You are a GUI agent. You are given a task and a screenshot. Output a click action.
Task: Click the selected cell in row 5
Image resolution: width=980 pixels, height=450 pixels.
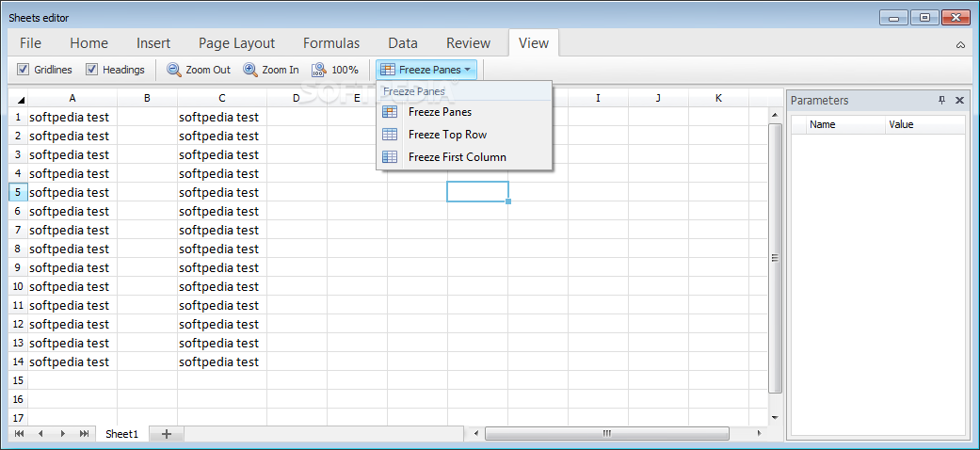tap(477, 192)
